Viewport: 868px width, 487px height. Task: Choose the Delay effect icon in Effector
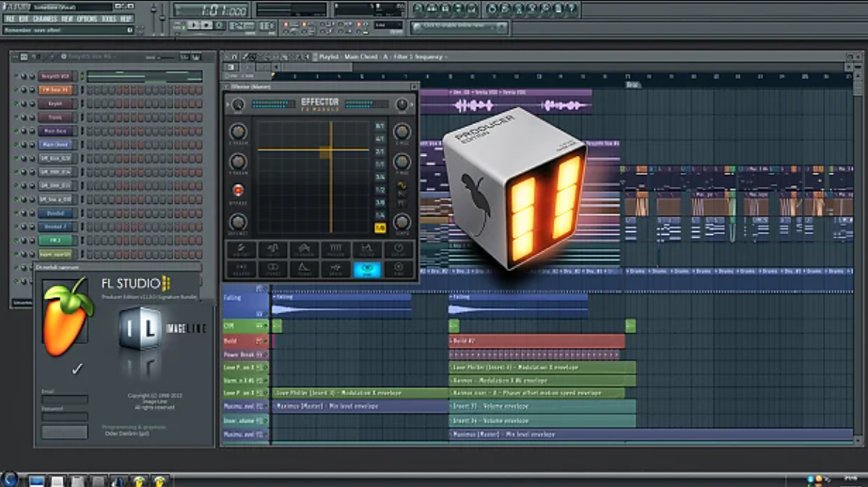tap(399, 250)
